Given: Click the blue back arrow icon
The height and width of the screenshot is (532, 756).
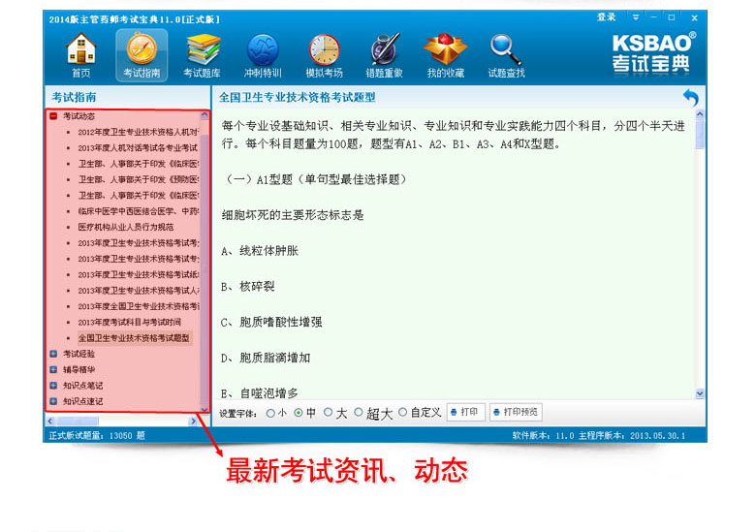Looking at the screenshot, I should (x=690, y=98).
